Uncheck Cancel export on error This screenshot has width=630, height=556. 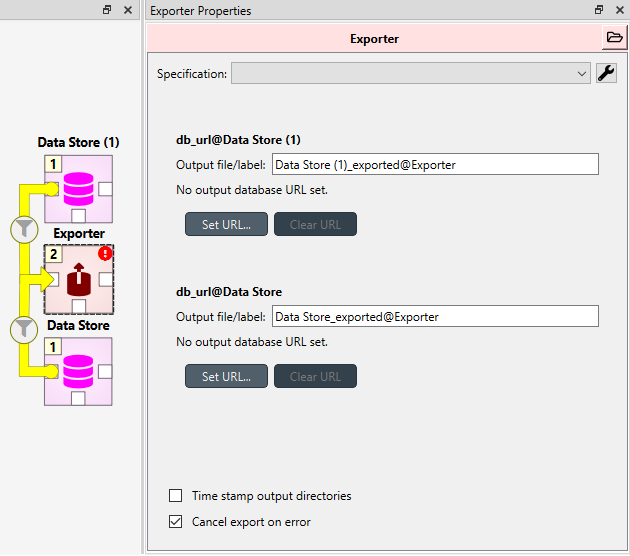(x=176, y=522)
